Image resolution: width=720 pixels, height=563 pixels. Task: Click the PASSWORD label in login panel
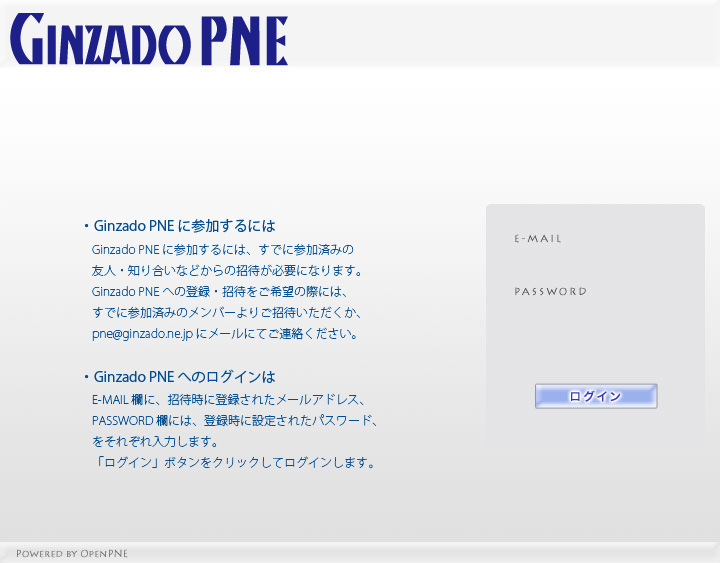coord(550,292)
